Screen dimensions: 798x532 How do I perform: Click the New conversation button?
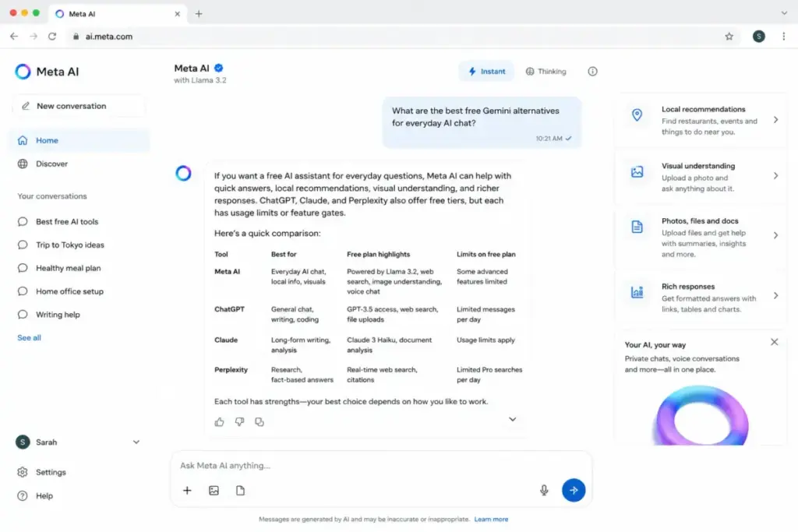pos(79,106)
